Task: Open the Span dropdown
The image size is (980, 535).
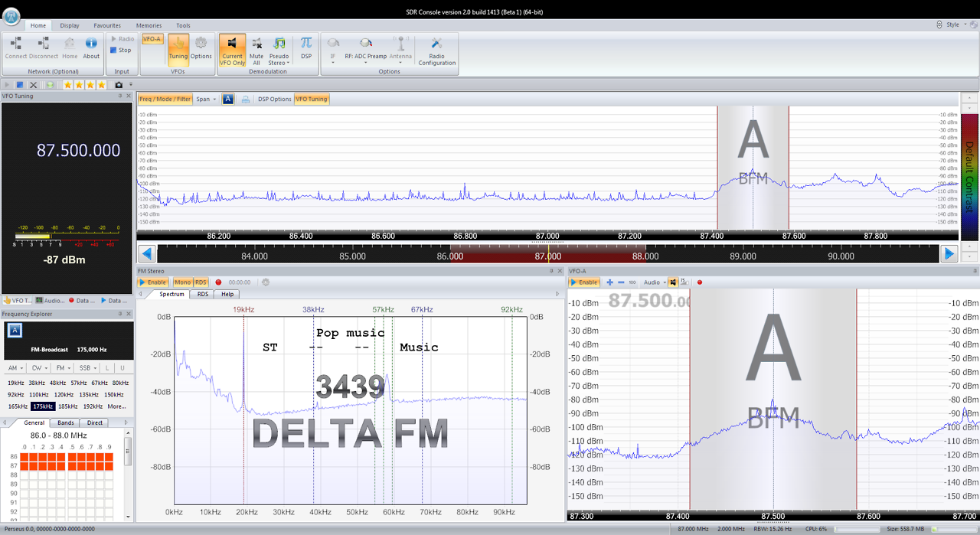Action: [x=206, y=99]
